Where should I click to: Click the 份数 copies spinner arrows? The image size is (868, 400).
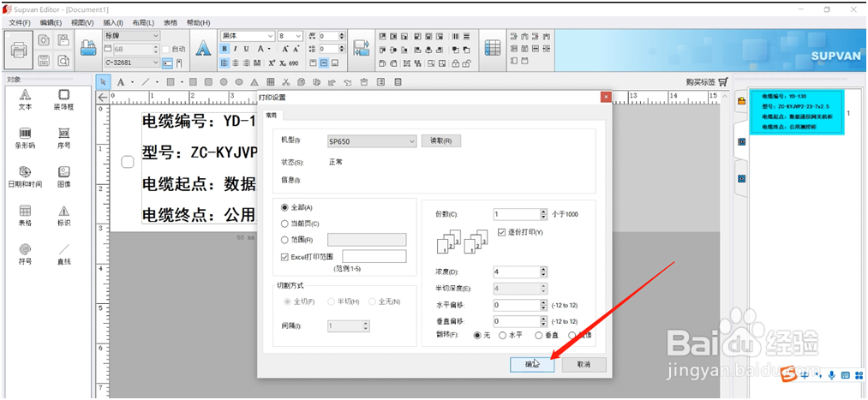tap(543, 214)
